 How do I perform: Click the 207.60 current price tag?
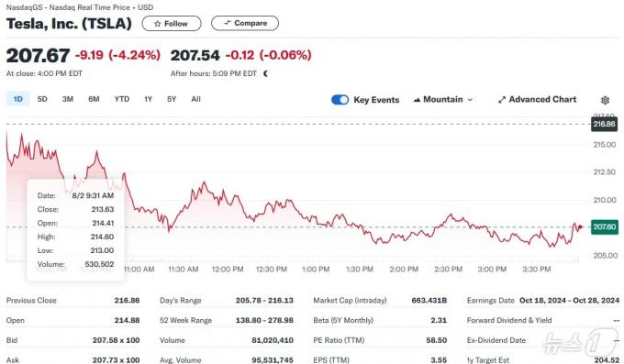coord(605,226)
